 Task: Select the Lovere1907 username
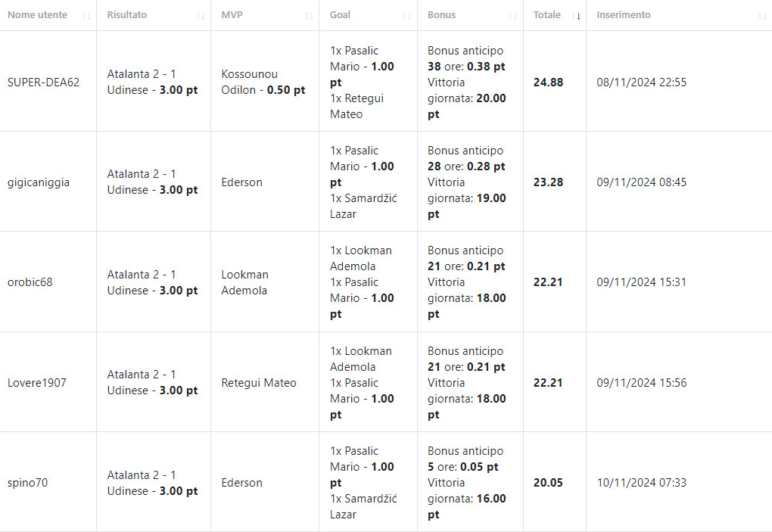coord(36,383)
